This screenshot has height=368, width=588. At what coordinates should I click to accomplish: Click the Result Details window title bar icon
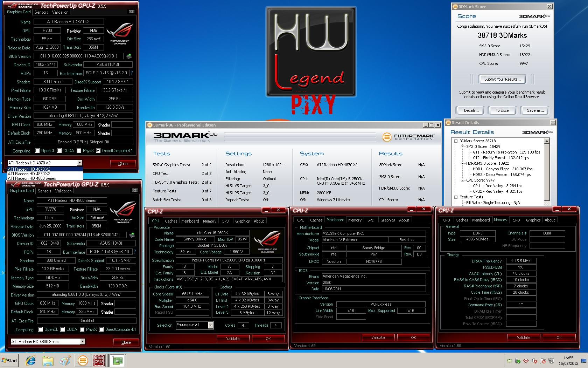coord(448,123)
